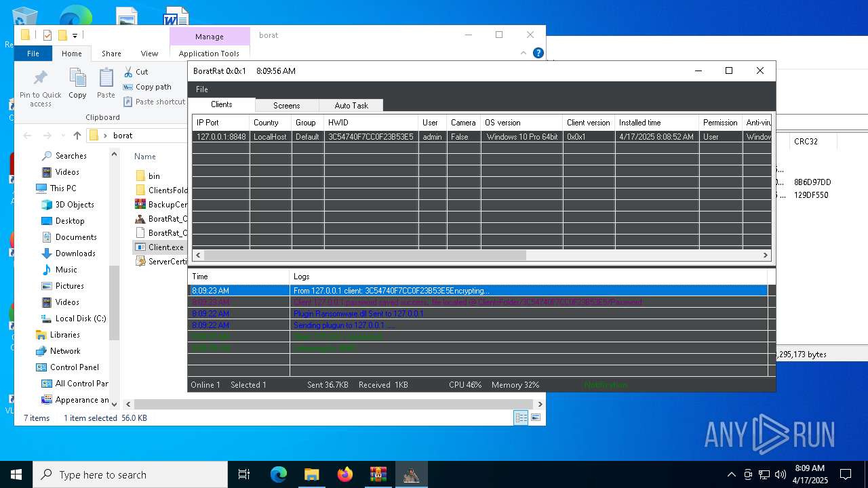
Task: Click navigation pane vertical scrollbar
Action: (114, 302)
